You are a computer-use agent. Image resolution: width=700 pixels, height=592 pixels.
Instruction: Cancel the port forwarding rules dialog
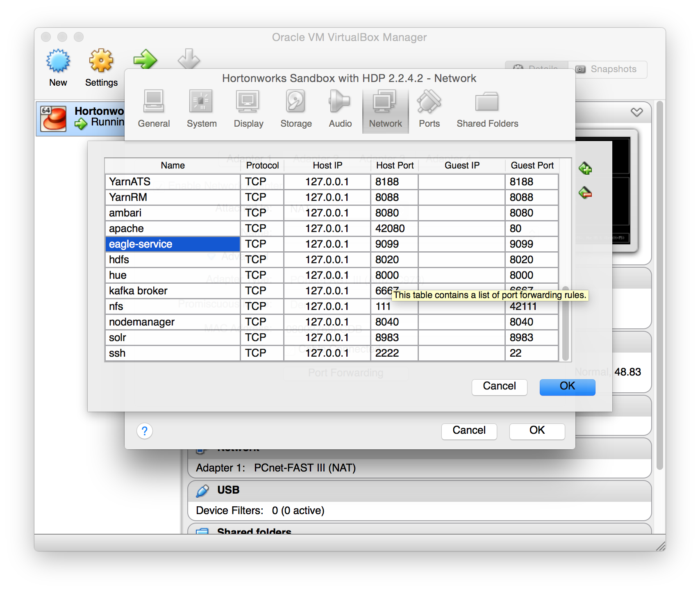point(499,387)
